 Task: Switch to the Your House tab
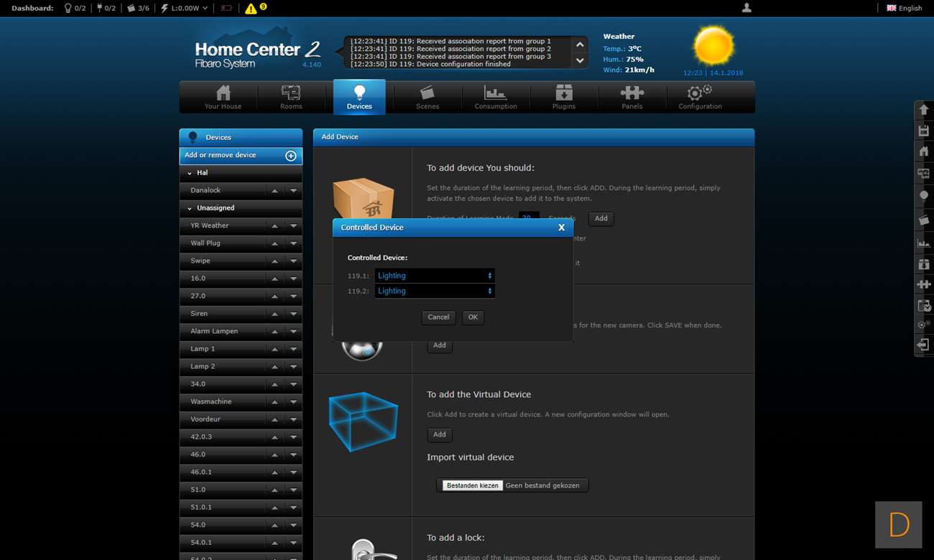pos(223,98)
